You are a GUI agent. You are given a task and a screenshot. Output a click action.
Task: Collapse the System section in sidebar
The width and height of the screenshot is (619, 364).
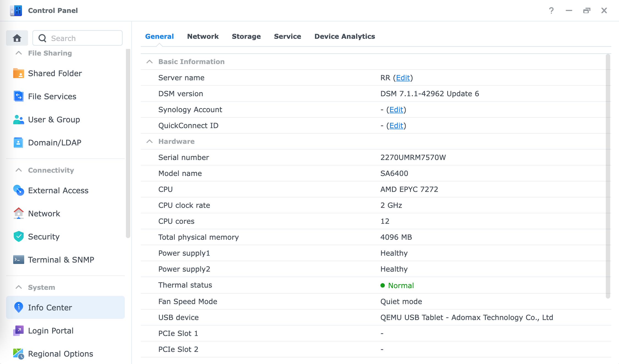19,287
